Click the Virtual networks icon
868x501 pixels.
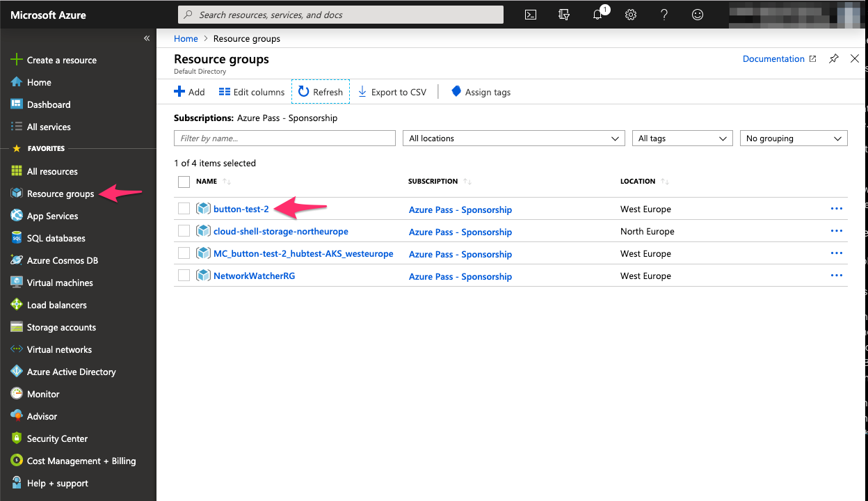[x=17, y=349]
